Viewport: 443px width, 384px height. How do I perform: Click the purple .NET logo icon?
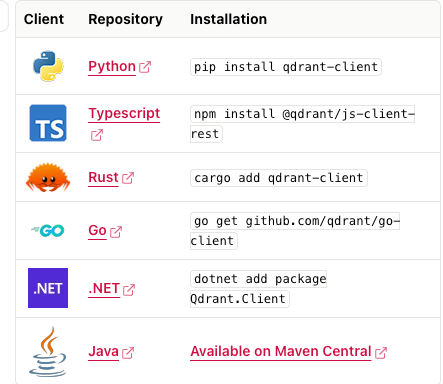tap(48, 288)
